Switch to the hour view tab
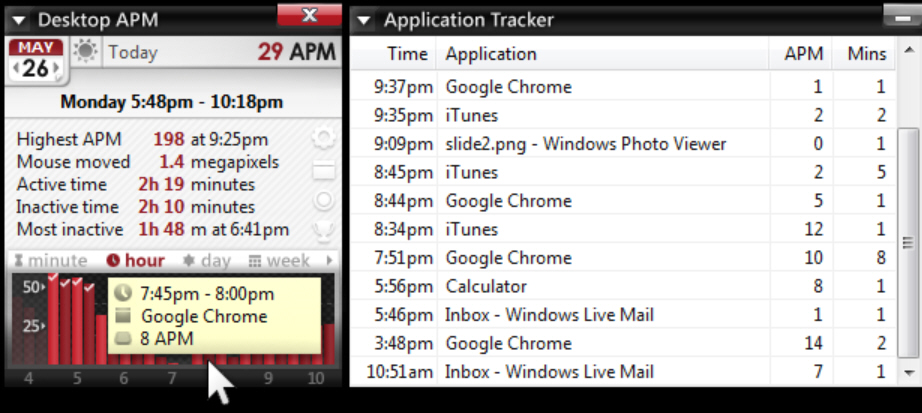The height and width of the screenshot is (413, 922). pos(135,260)
